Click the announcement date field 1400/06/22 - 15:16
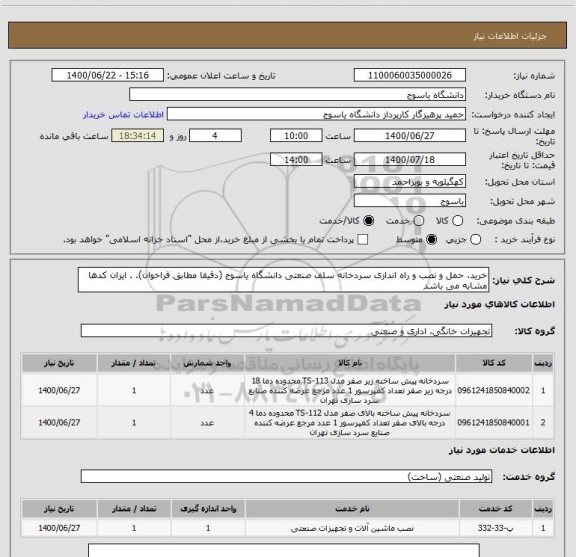The height and width of the screenshot is (557, 576). pyautogui.click(x=108, y=75)
